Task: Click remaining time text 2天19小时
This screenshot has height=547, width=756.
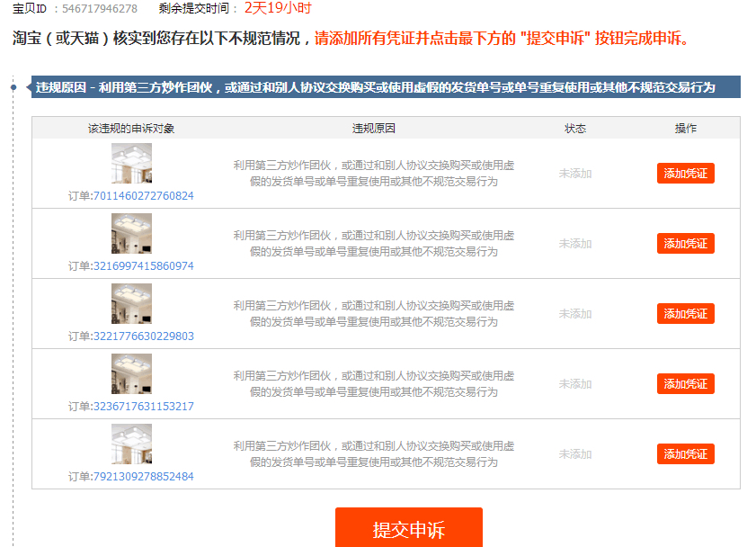Action: [x=278, y=8]
